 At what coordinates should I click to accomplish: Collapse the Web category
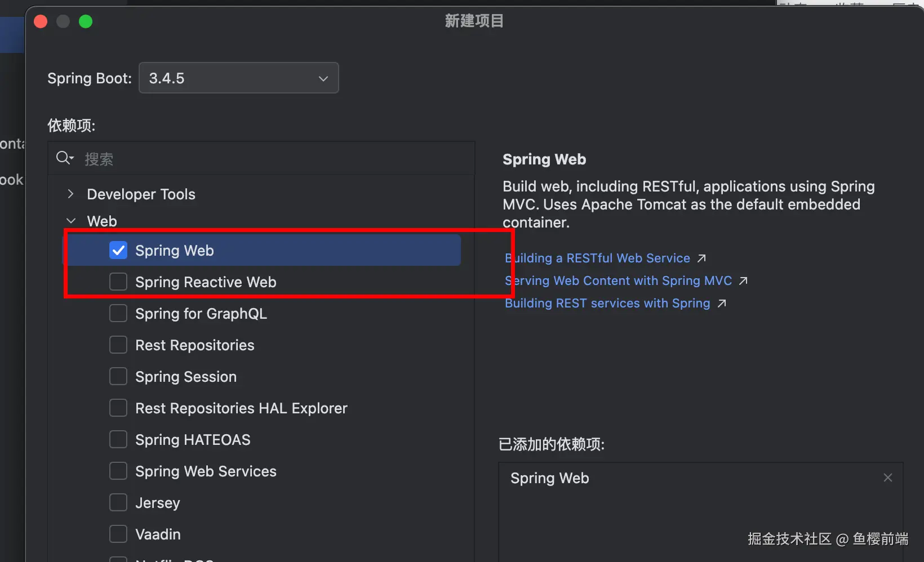point(70,221)
